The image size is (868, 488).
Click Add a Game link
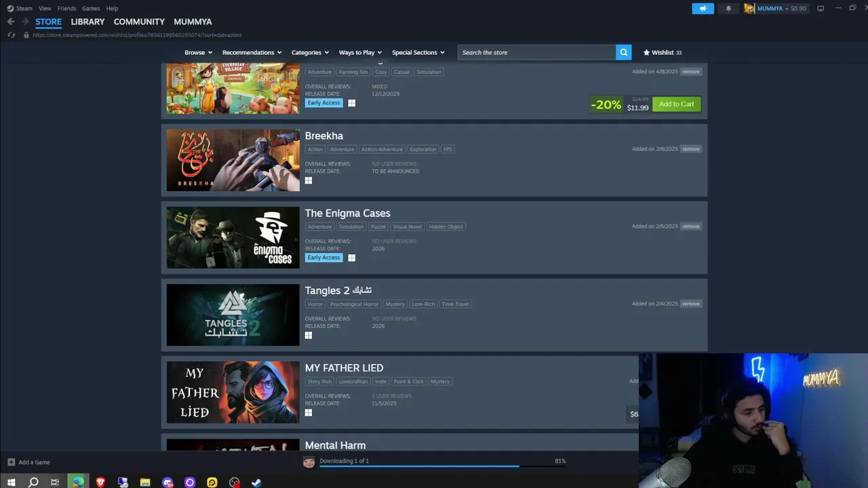34,462
